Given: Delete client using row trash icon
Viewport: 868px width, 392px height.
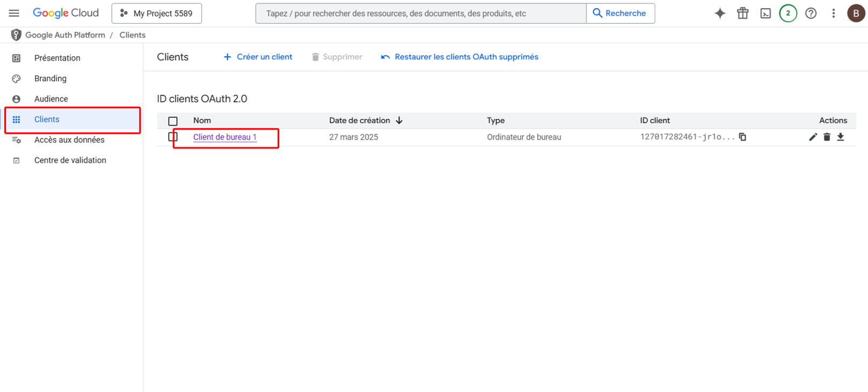Looking at the screenshot, I should [827, 137].
